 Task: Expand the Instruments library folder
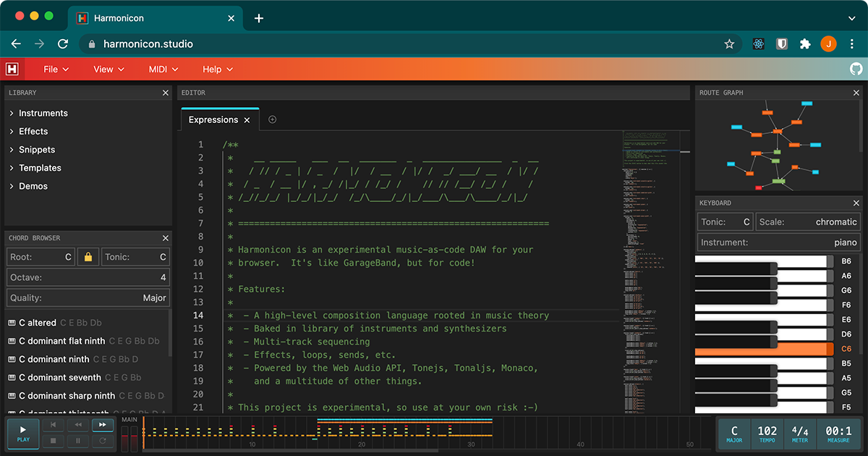(38, 113)
